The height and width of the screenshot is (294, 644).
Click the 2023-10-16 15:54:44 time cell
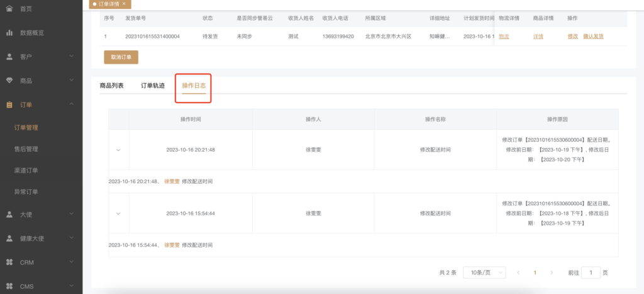point(191,214)
